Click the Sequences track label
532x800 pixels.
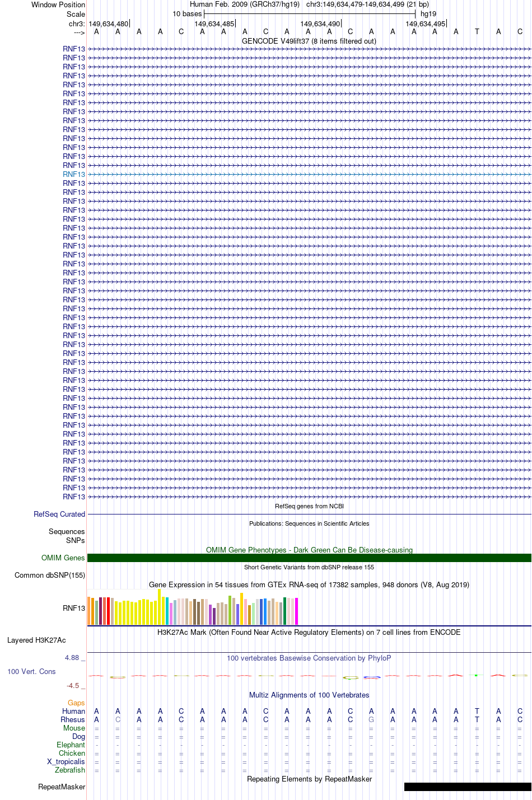67,532
